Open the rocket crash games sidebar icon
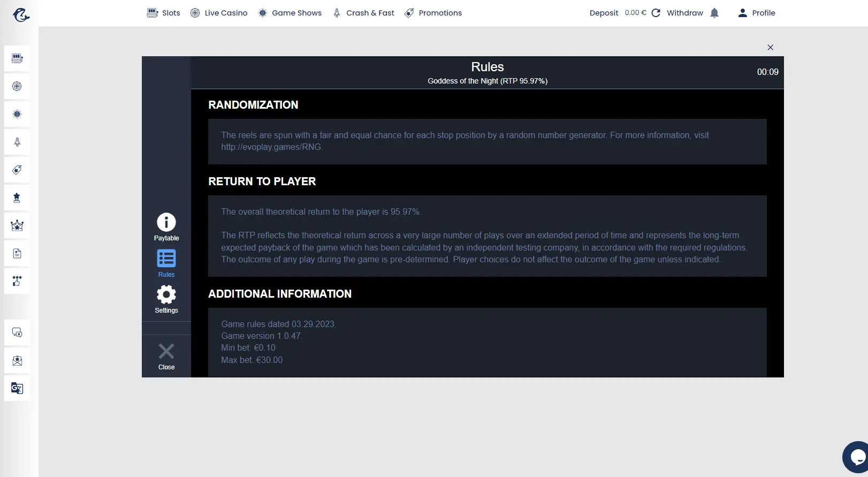This screenshot has width=868, height=477. coord(17,142)
